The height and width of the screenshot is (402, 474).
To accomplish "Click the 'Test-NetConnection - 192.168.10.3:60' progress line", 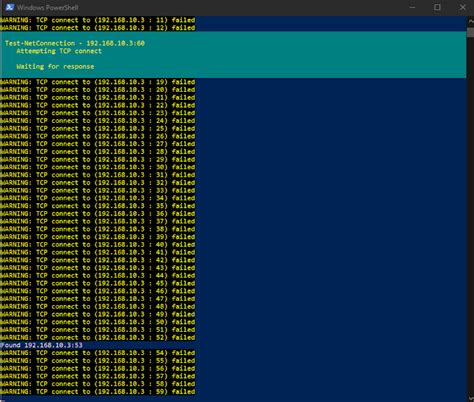I will (75, 43).
